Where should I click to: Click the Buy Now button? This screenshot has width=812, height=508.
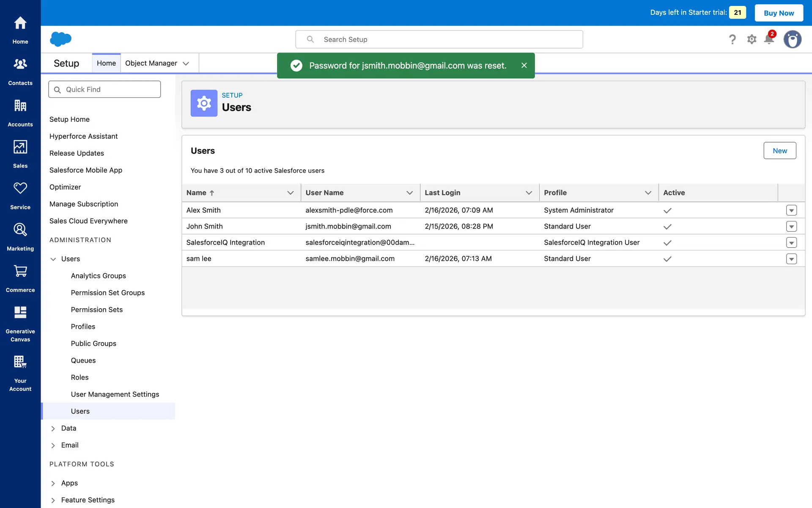[779, 13]
